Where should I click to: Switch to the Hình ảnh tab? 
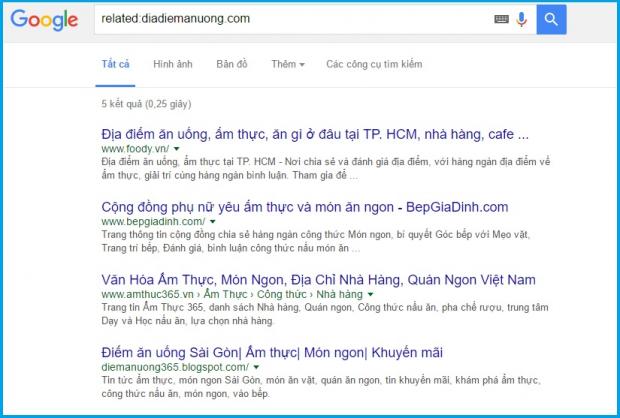coord(173,64)
